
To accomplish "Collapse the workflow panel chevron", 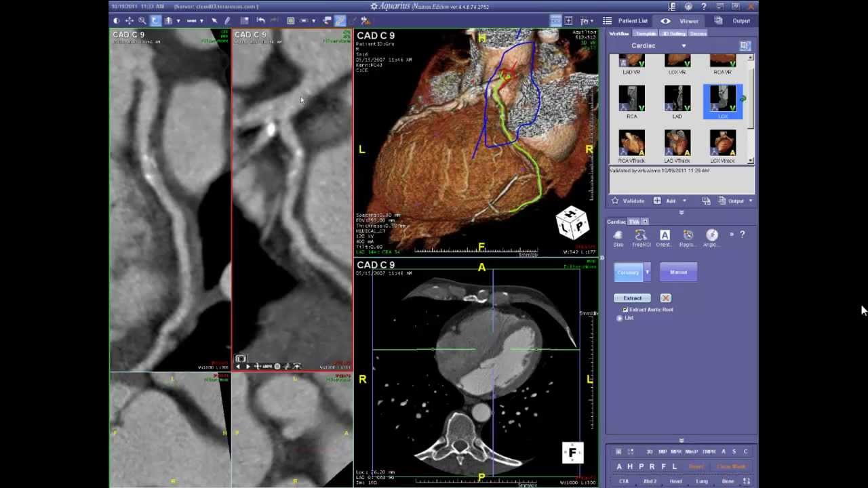I will [682, 212].
